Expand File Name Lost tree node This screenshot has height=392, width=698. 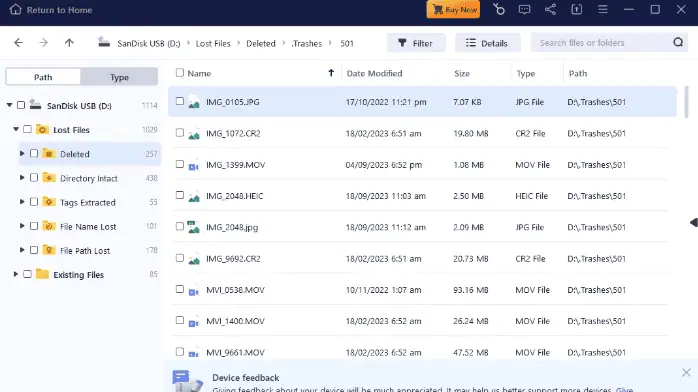(22, 226)
